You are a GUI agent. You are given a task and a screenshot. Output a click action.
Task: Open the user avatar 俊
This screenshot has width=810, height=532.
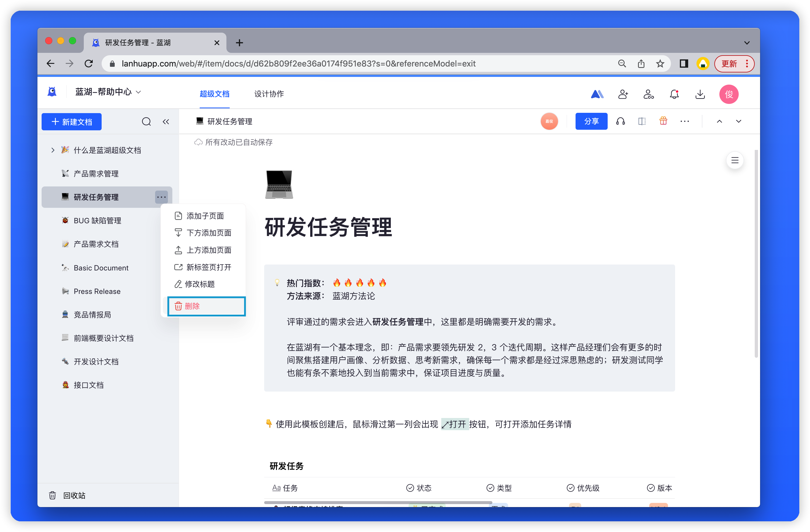[729, 94]
